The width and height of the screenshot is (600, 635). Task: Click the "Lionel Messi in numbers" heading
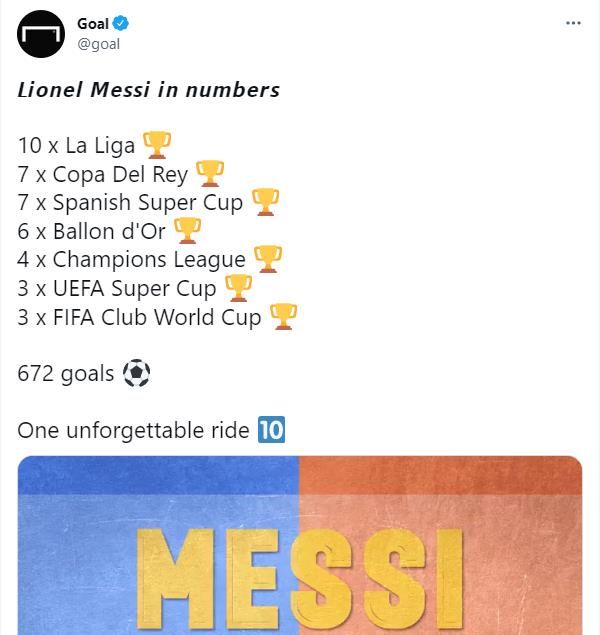149,90
